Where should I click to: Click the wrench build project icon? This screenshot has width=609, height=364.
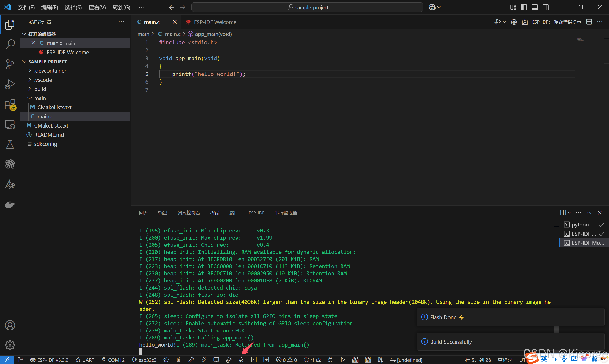[191, 360]
